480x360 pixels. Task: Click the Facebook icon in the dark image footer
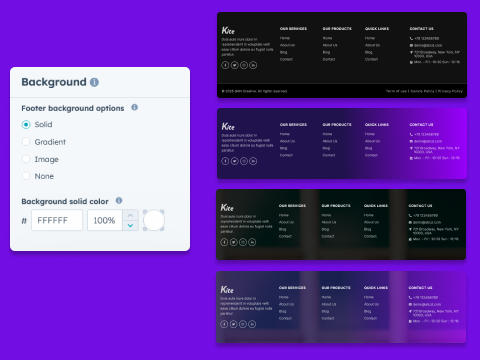(x=224, y=242)
